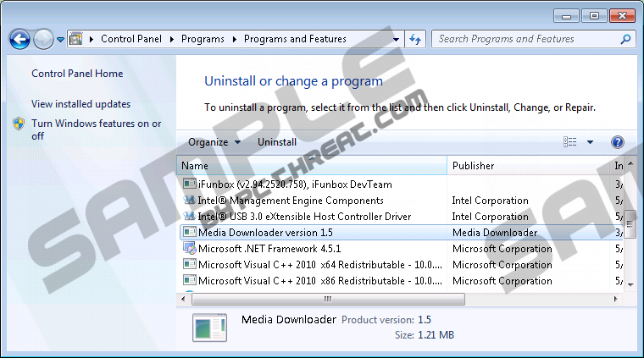Expand the Organize dropdown menu

pyautogui.click(x=214, y=142)
